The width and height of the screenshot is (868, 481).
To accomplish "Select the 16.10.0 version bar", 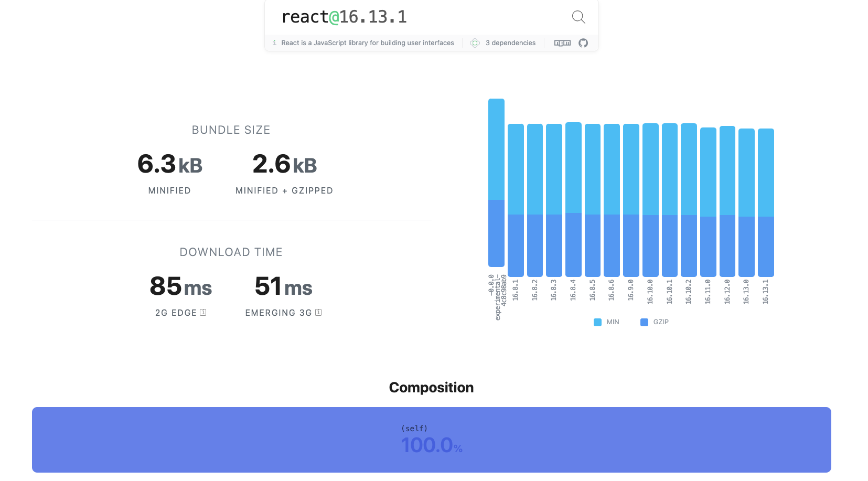I will [650, 199].
